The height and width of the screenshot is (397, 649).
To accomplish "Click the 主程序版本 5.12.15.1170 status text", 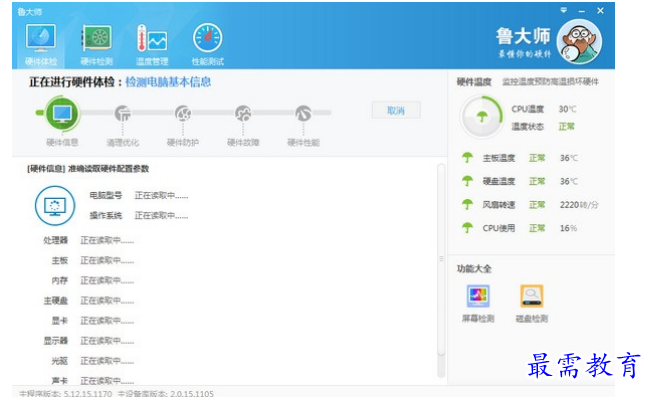I will (x=65, y=393).
